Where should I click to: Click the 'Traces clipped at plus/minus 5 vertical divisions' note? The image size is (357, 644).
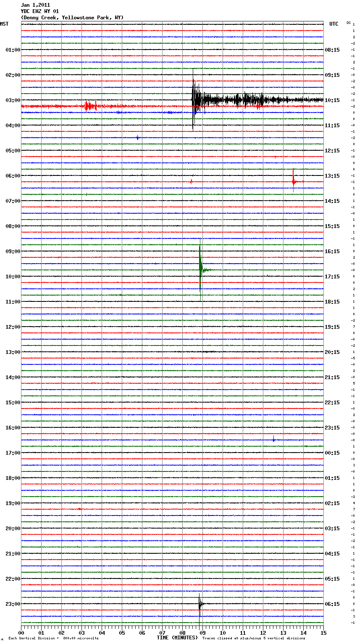254,639
